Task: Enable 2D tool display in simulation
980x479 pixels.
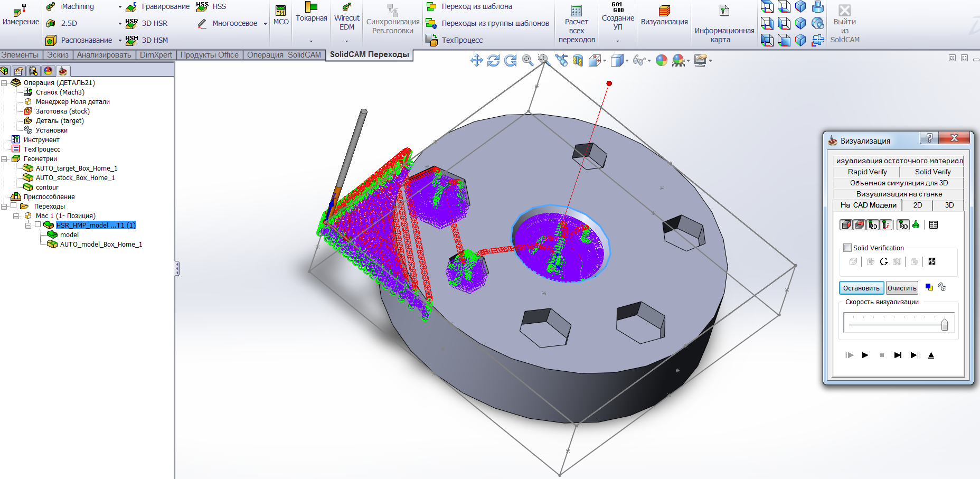Action: click(873, 225)
